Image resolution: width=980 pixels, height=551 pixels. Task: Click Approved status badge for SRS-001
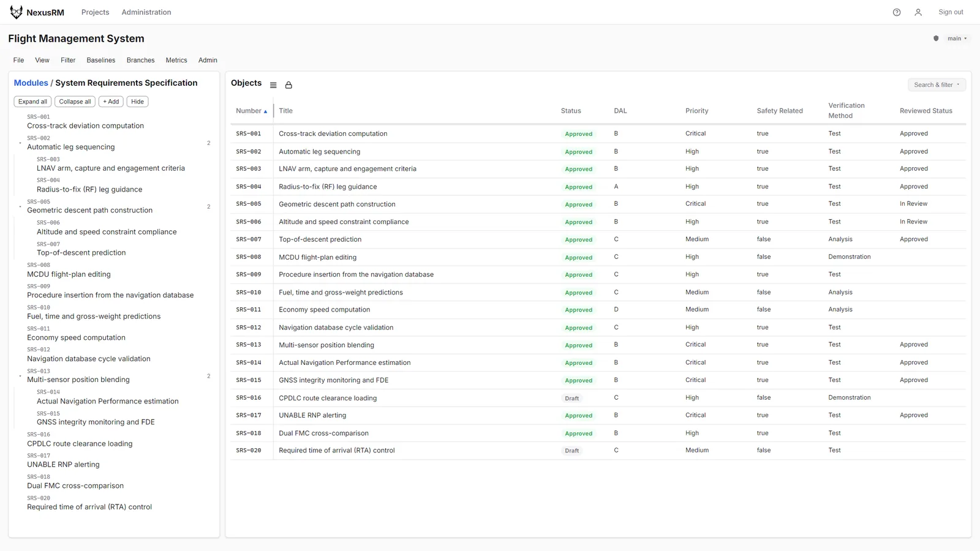[579, 134]
